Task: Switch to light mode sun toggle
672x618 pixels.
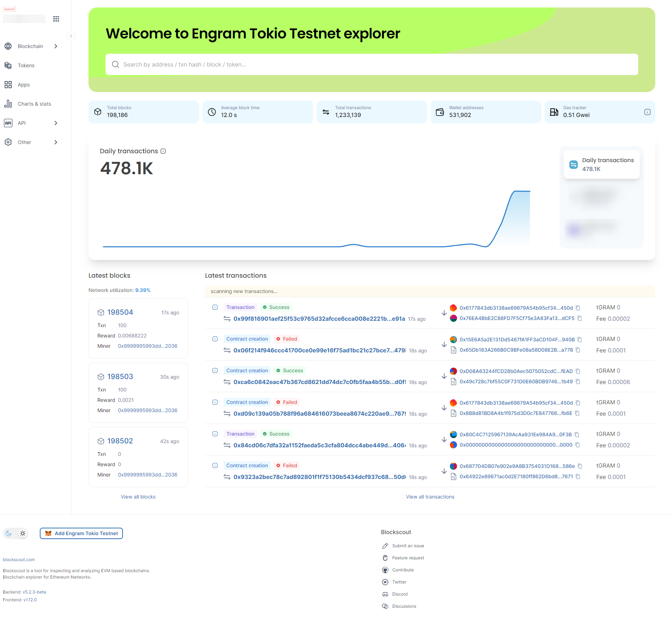Action: 23,533
